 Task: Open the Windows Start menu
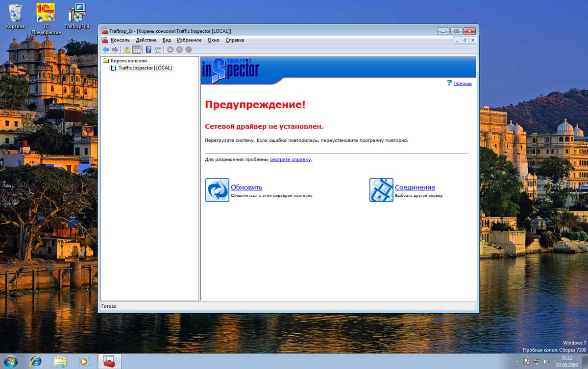pos(10,361)
